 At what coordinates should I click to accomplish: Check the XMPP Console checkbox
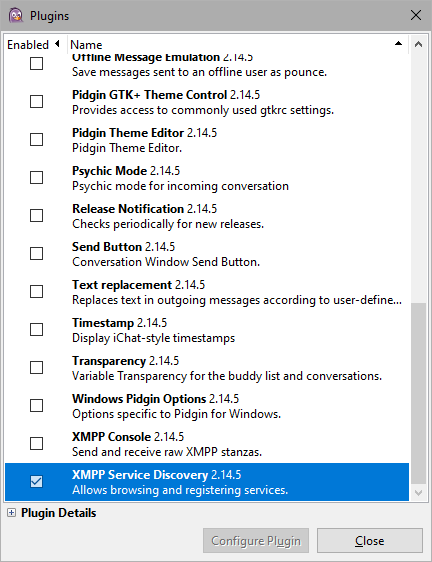[x=36, y=444]
